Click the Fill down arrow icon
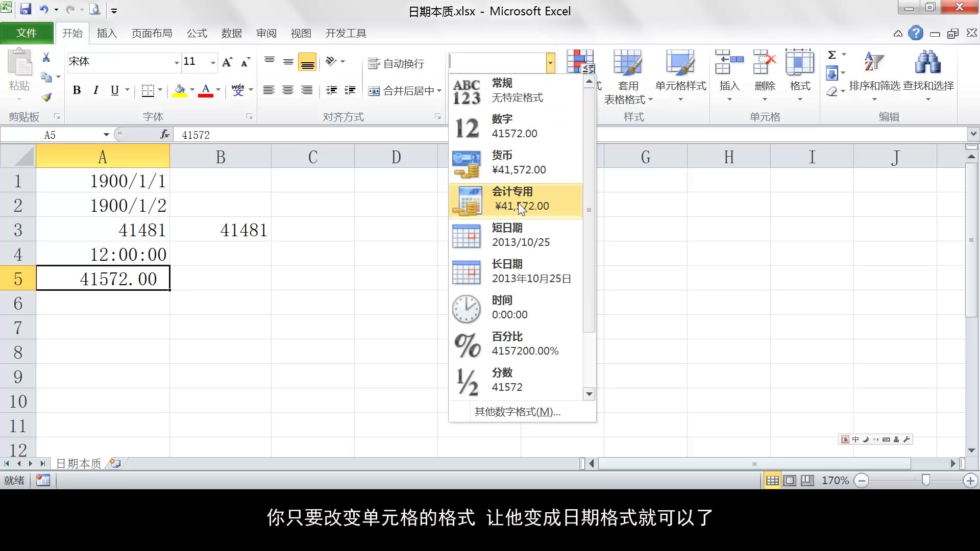 (832, 73)
